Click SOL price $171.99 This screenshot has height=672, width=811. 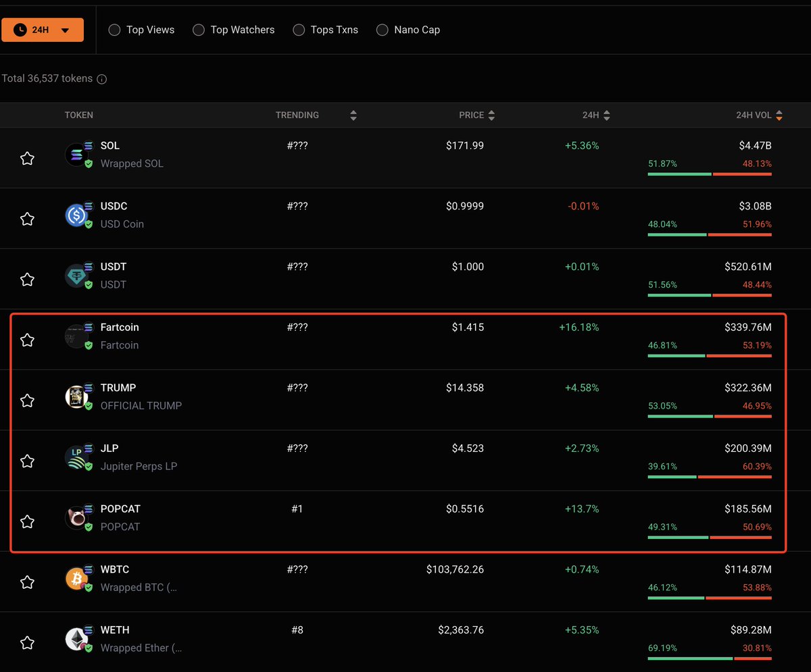tap(465, 146)
